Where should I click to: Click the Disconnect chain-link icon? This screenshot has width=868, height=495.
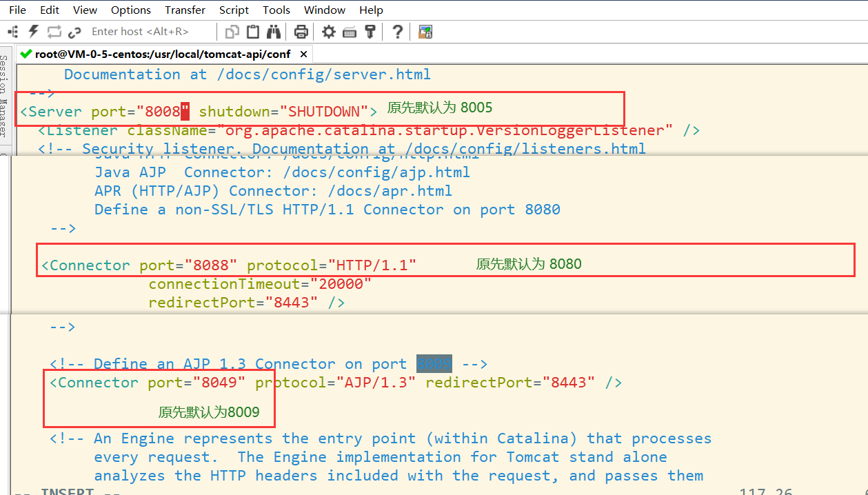click(74, 31)
